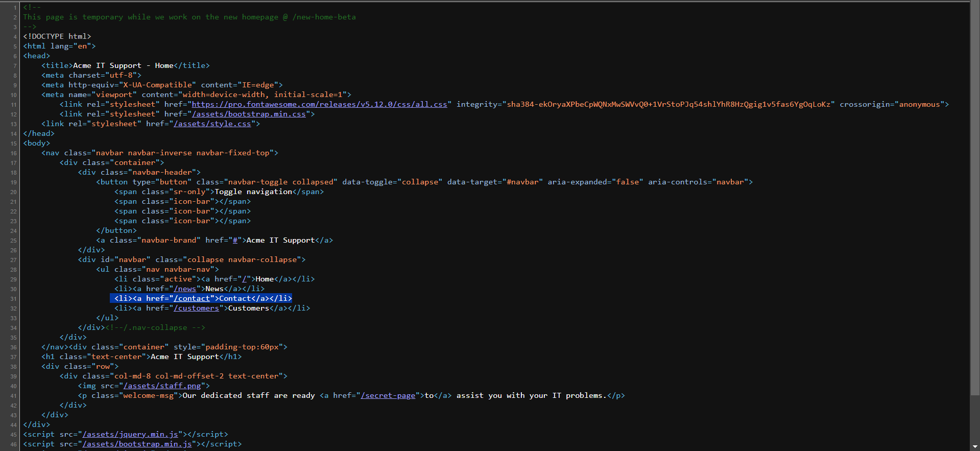Click the "/" href of the Home item
Viewport: 980px width, 451px height.
click(x=244, y=279)
